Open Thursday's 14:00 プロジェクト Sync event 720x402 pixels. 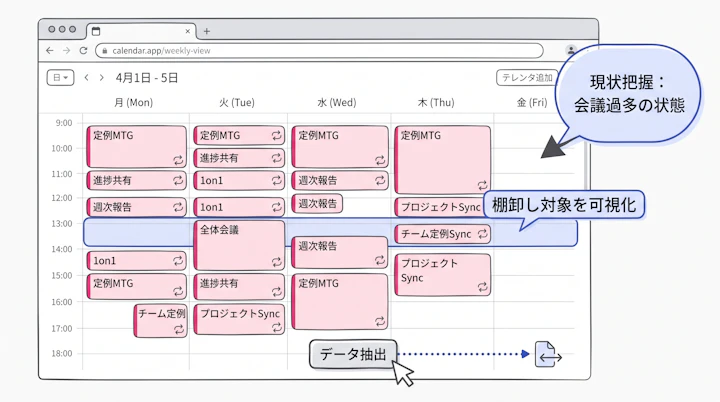[x=443, y=275]
